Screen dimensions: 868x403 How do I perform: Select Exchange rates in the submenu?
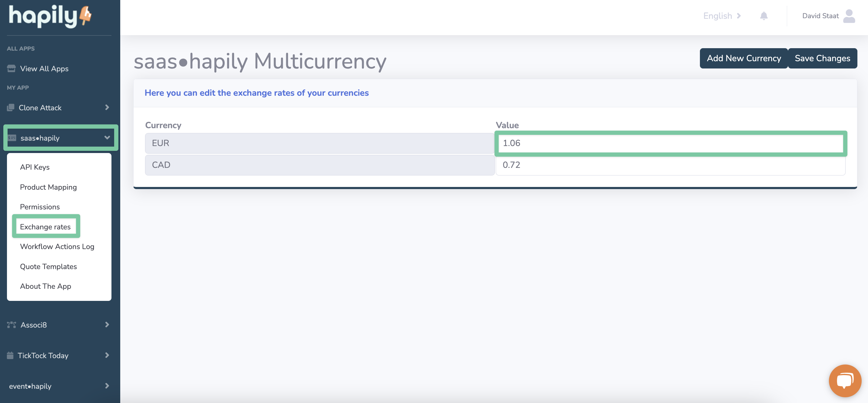click(45, 227)
